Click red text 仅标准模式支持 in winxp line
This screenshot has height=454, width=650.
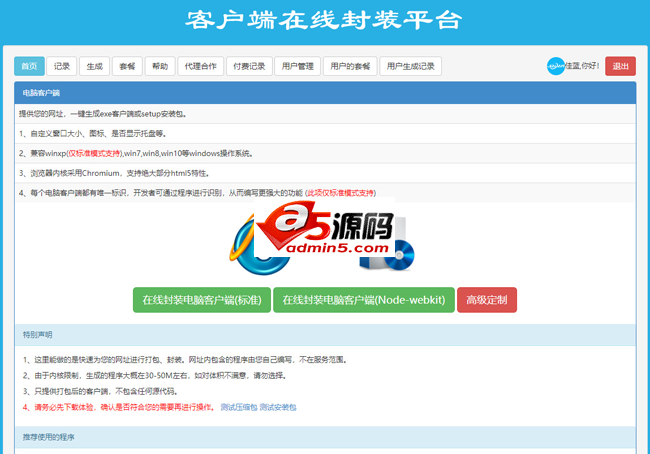(94, 153)
